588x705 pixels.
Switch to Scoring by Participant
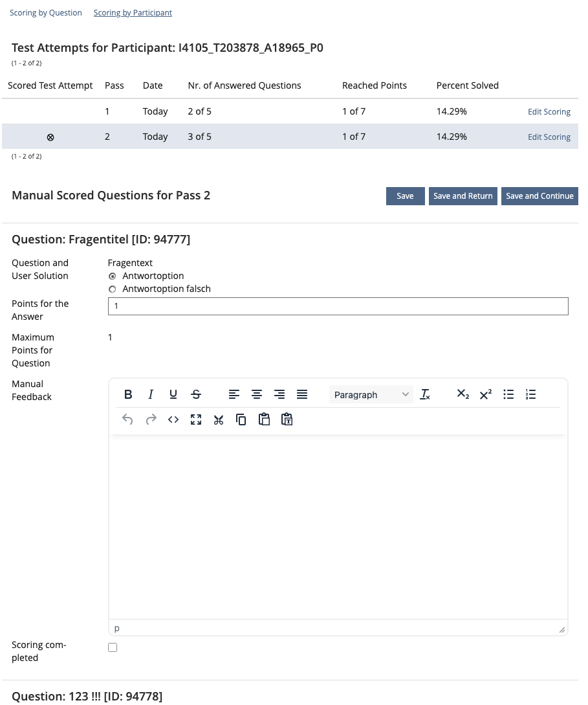133,12
